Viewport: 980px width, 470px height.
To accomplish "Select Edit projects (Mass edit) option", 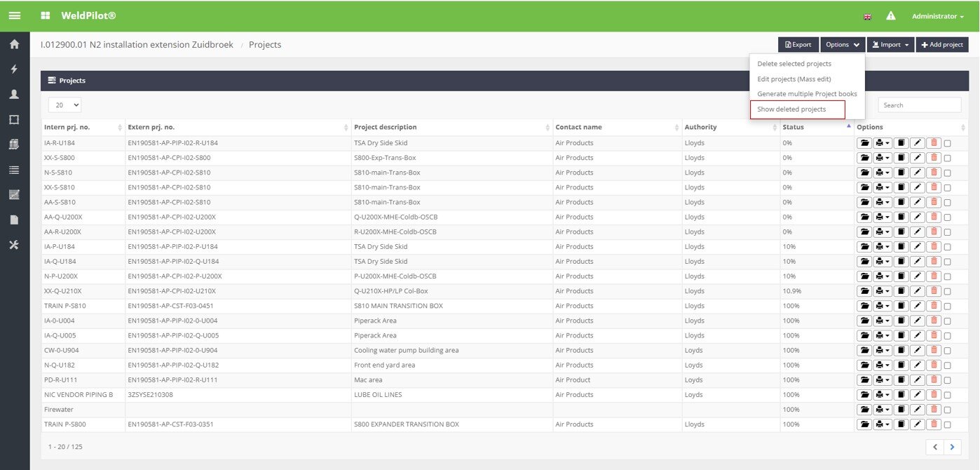I will click(x=794, y=79).
